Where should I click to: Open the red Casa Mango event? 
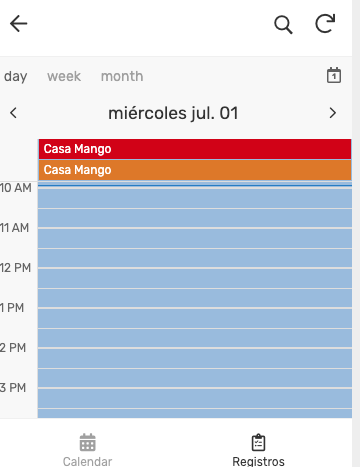195,149
